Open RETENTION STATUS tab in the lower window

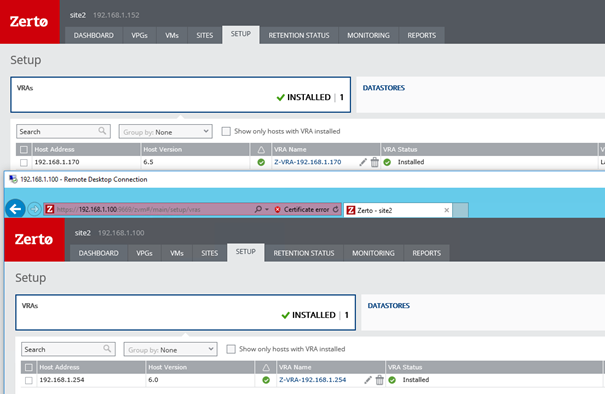[304, 253]
